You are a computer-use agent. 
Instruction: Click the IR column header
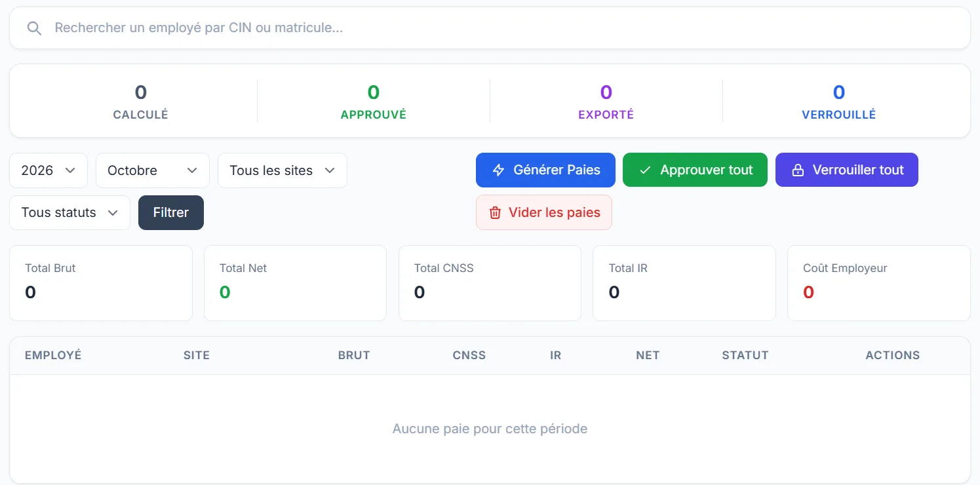pyautogui.click(x=556, y=355)
